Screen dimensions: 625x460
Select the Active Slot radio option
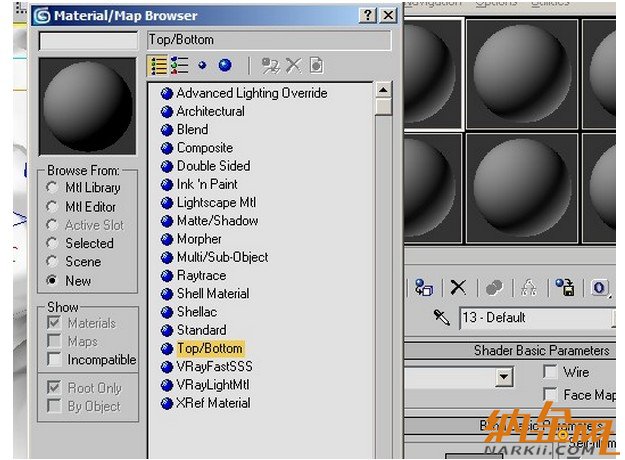(x=52, y=225)
